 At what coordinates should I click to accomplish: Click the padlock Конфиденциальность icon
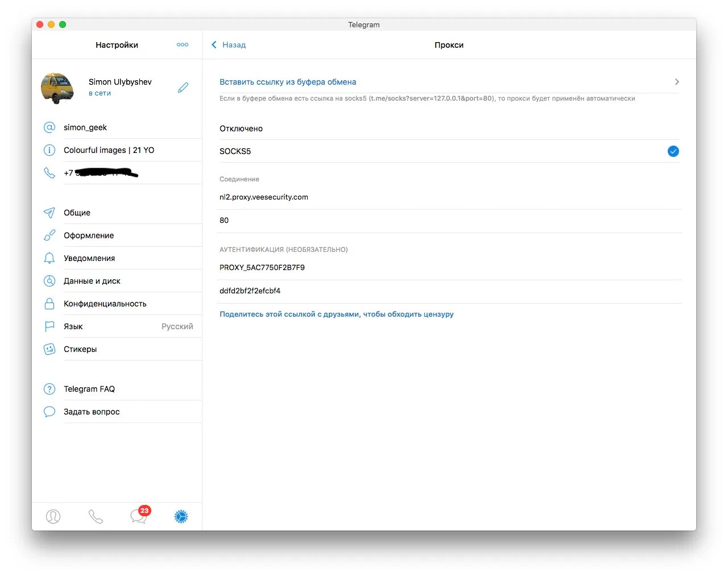pyautogui.click(x=49, y=304)
